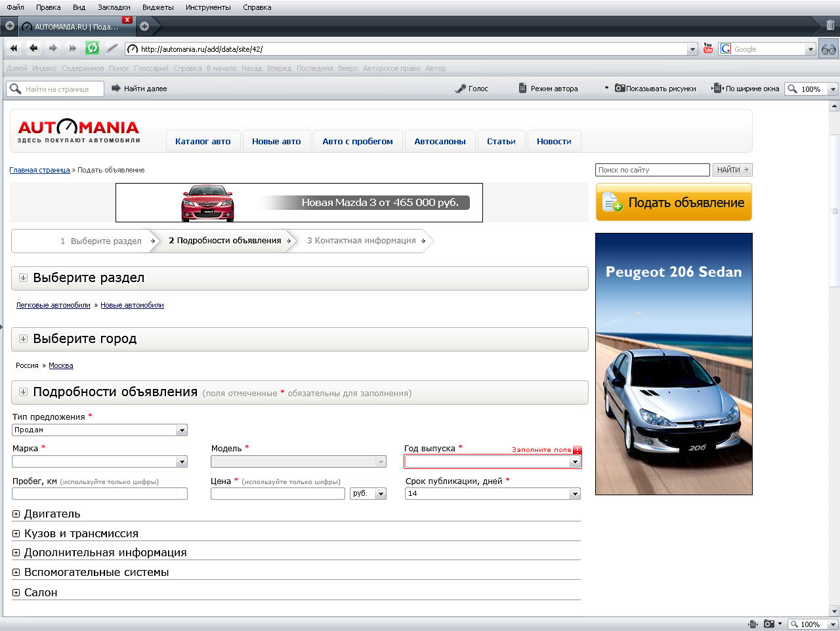Click the Голос voice icon in the find bar

click(461, 89)
